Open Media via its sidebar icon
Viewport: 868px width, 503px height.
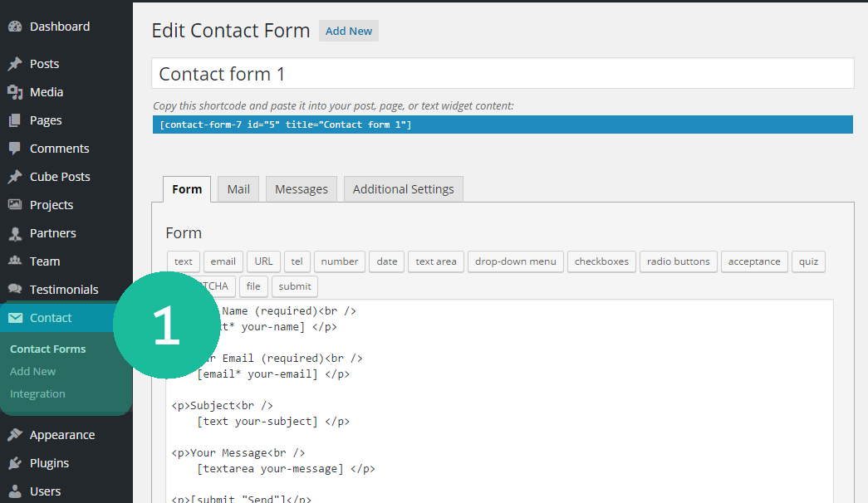(14, 92)
